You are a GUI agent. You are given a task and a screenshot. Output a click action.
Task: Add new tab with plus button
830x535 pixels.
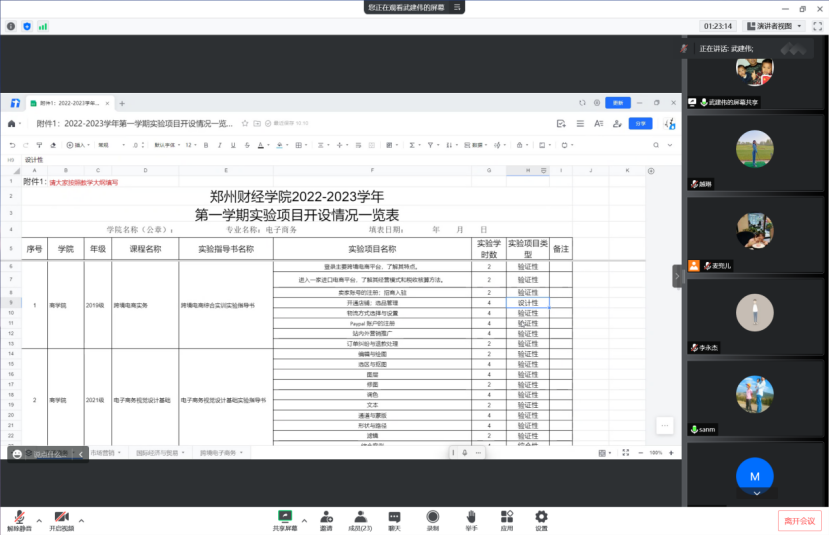(x=122, y=103)
